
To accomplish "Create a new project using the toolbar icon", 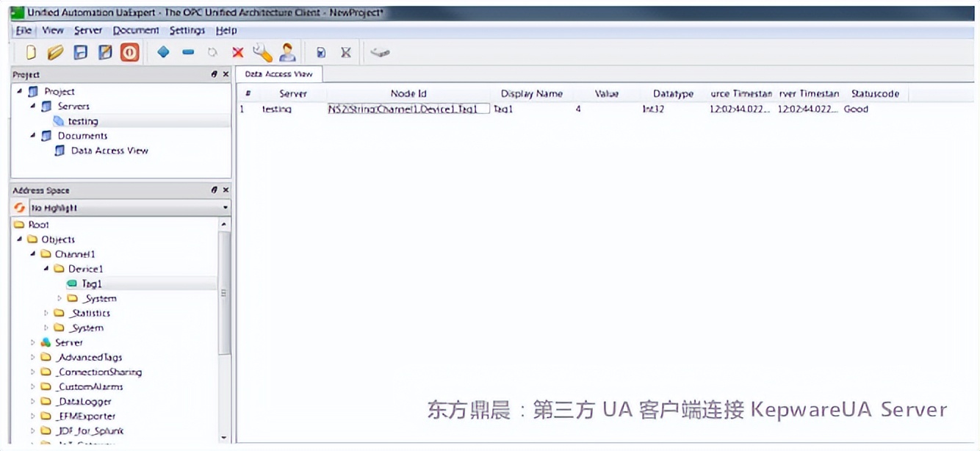I will (x=30, y=52).
